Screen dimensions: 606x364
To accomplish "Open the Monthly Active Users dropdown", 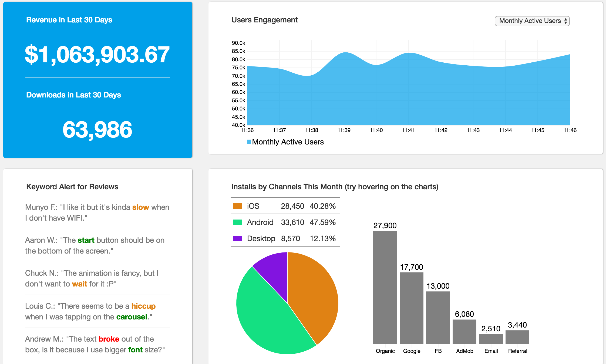I will pos(532,21).
